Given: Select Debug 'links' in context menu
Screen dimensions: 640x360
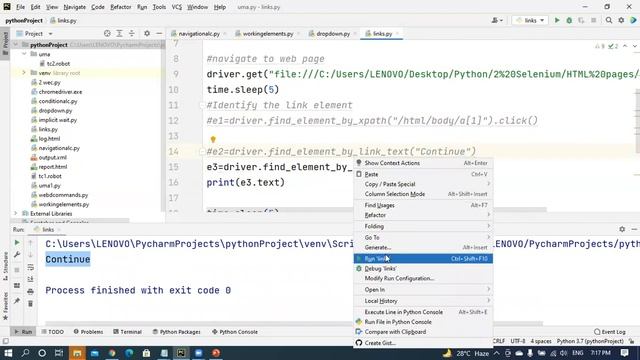Looking at the screenshot, I should [x=423, y=269].
